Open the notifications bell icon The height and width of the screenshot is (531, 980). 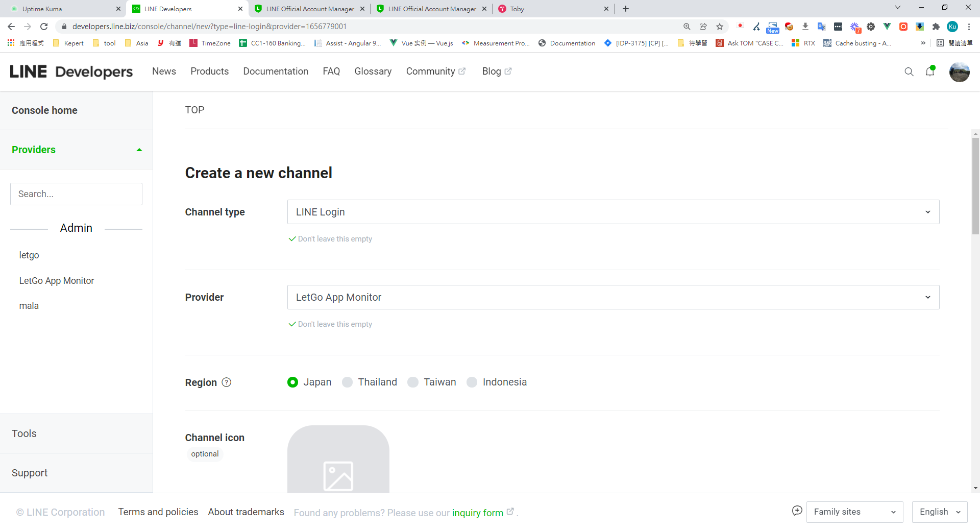(929, 72)
